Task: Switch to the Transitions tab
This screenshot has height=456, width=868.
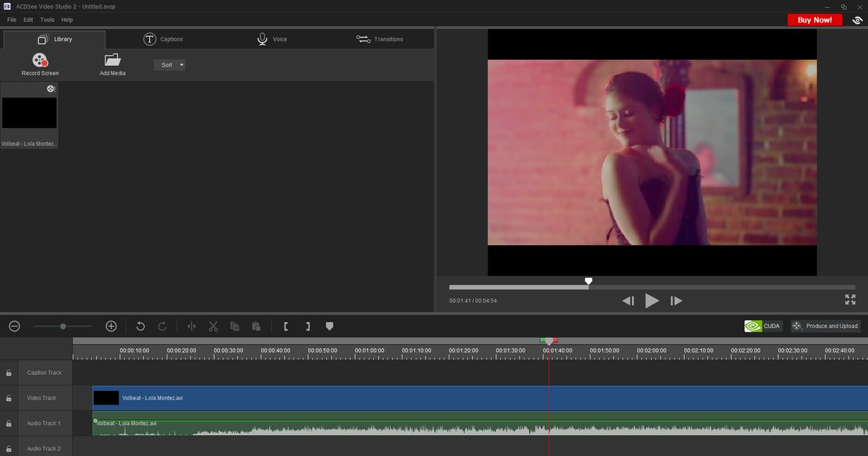Action: 380,39
